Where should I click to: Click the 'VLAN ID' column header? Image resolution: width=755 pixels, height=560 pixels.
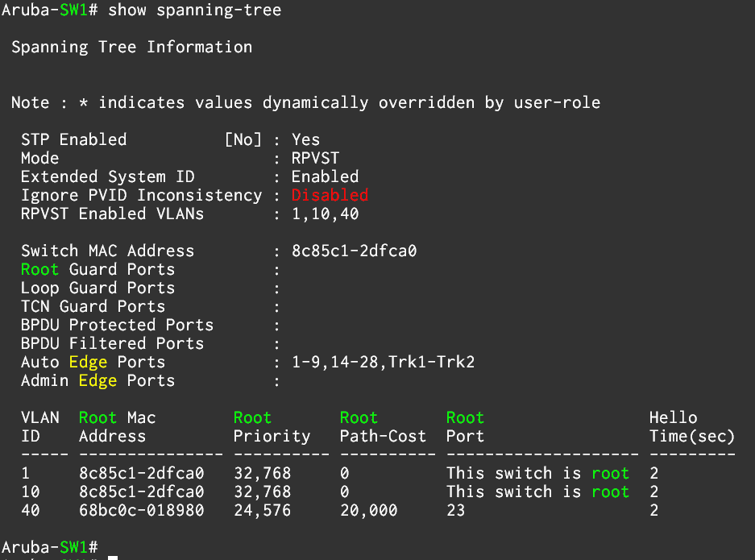pyautogui.click(x=40, y=426)
